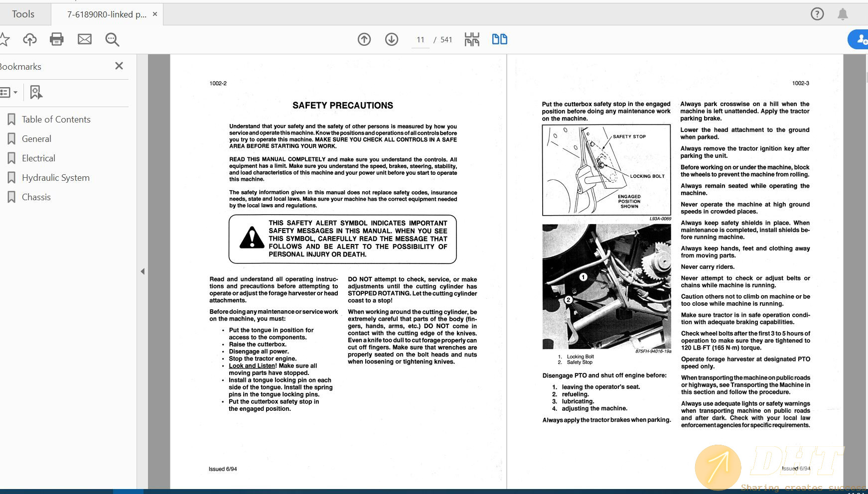Viewport: 868px width, 494px height.
Task: Add bookmark to favorites star
Action: [x=4, y=39]
